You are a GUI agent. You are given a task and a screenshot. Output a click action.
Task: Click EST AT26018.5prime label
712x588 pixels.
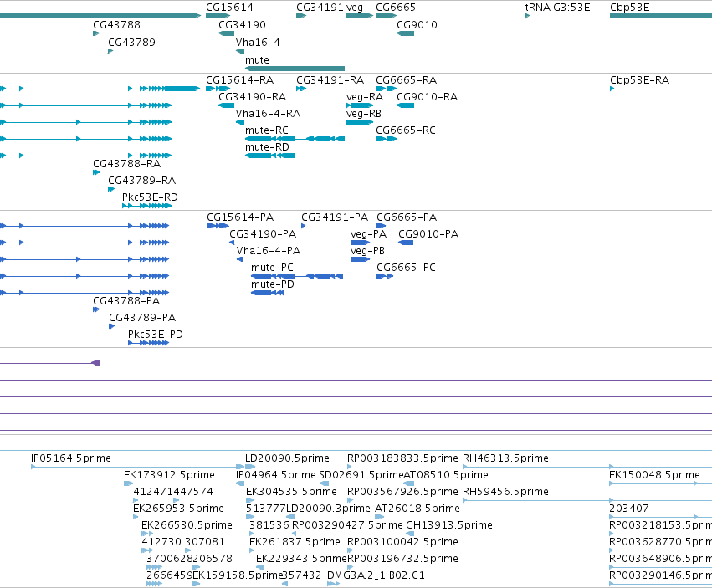coord(417,509)
